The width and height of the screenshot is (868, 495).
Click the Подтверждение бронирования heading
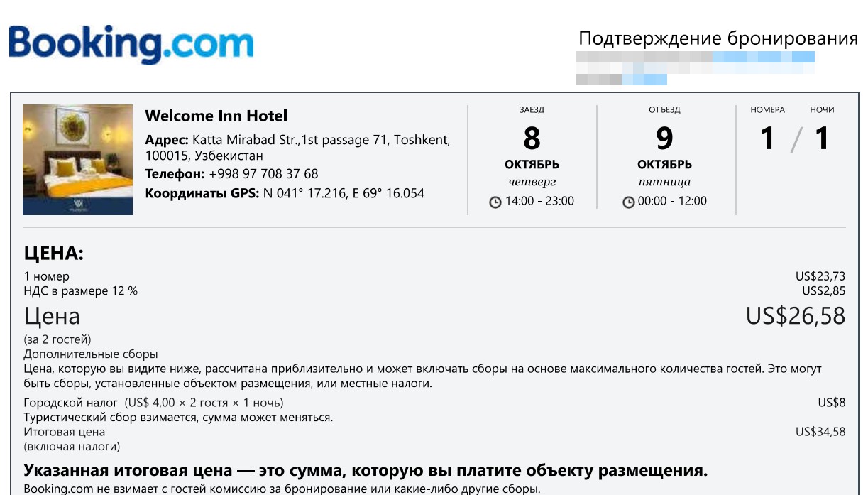(x=718, y=38)
